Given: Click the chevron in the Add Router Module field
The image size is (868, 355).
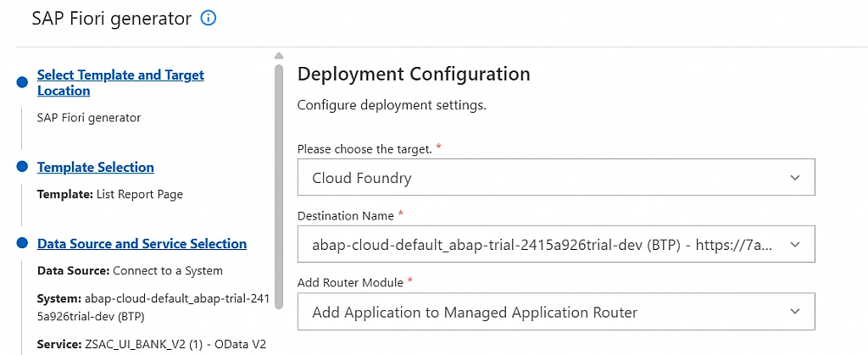Looking at the screenshot, I should [x=794, y=312].
